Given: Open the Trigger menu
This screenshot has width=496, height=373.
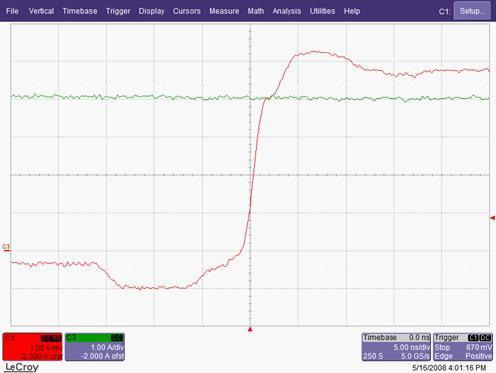Looking at the screenshot, I should click(118, 11).
